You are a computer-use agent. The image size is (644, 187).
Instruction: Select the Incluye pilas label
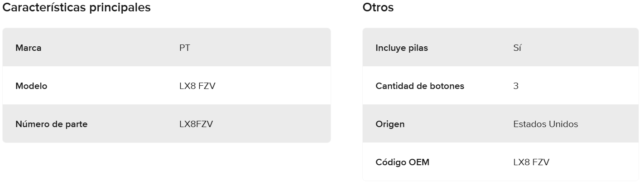401,48
